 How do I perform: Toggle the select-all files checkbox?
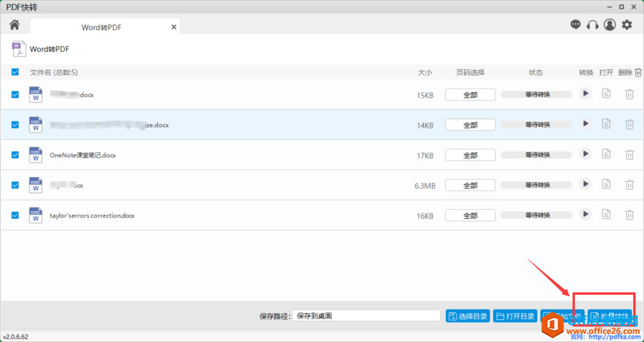(x=15, y=72)
